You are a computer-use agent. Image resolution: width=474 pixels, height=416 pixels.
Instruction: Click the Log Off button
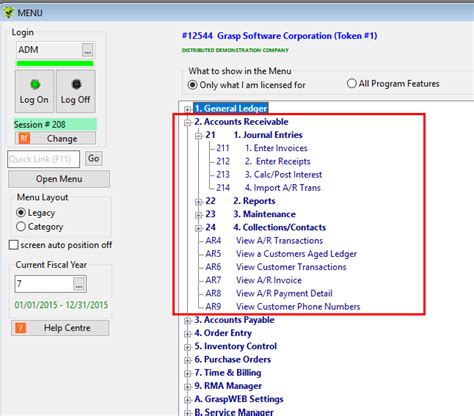76,91
